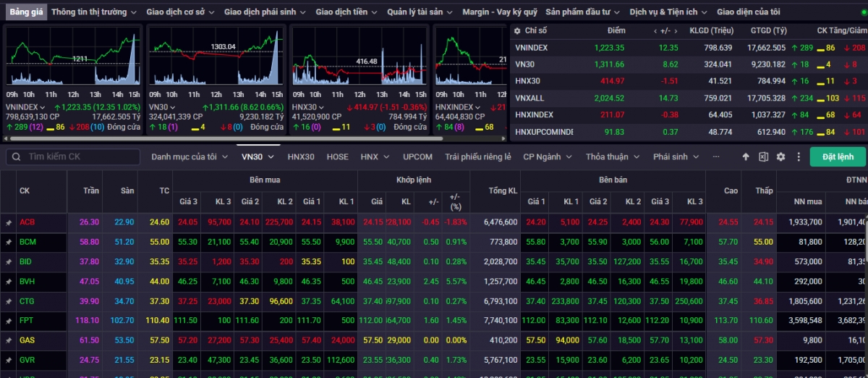The height and width of the screenshot is (378, 868).
Task: Pin the BCM stock row
Action: tap(9, 242)
